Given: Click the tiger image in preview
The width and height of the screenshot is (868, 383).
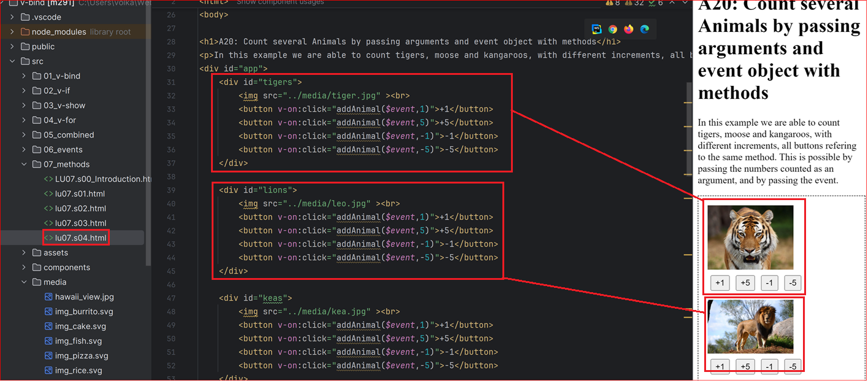Looking at the screenshot, I should (x=750, y=238).
